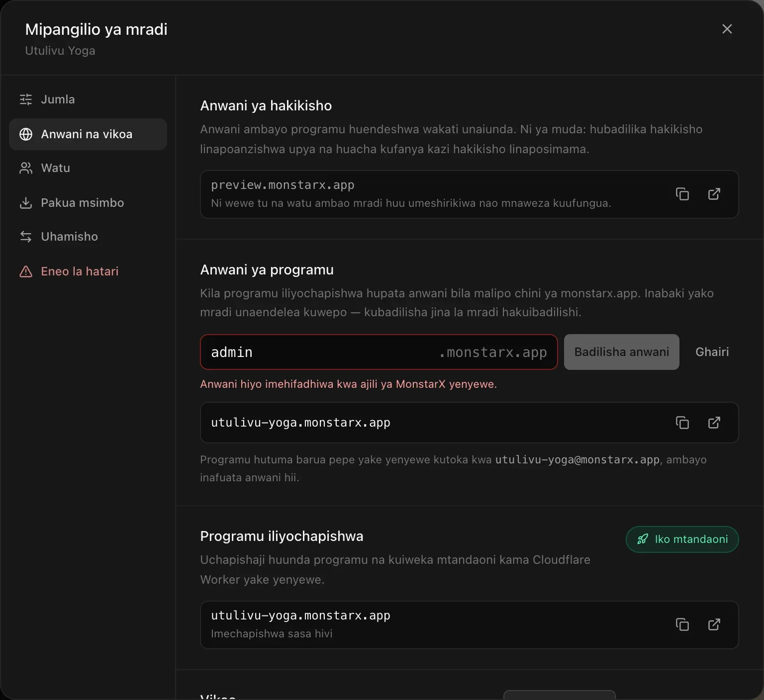The image size is (764, 700).
Task: Click the utulivu-yoga@monstarx.app email text
Action: [577, 460]
